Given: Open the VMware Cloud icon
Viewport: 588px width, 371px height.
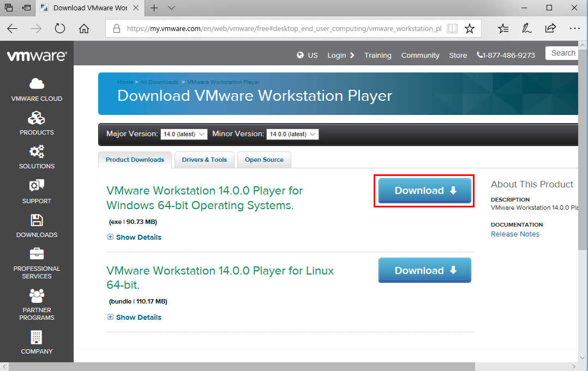Looking at the screenshot, I should click(x=37, y=83).
